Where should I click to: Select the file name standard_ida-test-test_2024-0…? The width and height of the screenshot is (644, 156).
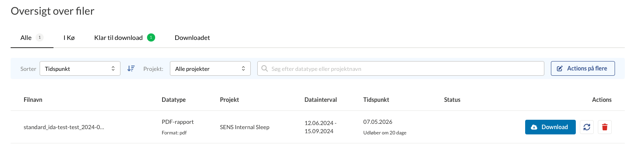coord(64,127)
